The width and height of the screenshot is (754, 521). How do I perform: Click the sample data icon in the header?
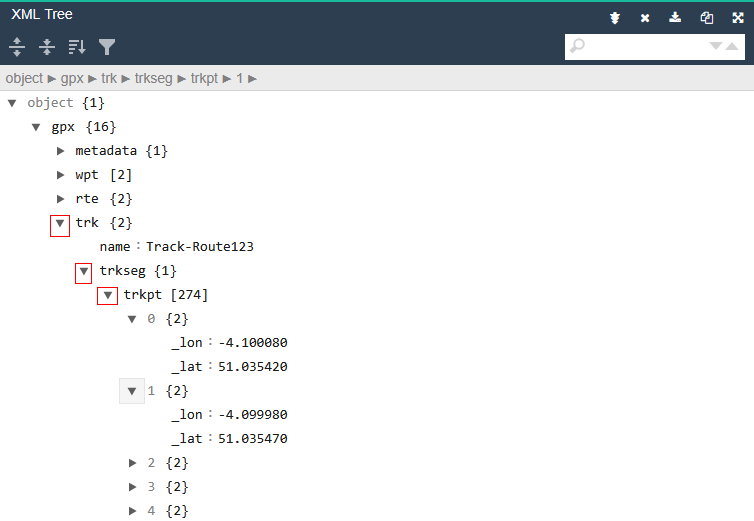(615, 17)
